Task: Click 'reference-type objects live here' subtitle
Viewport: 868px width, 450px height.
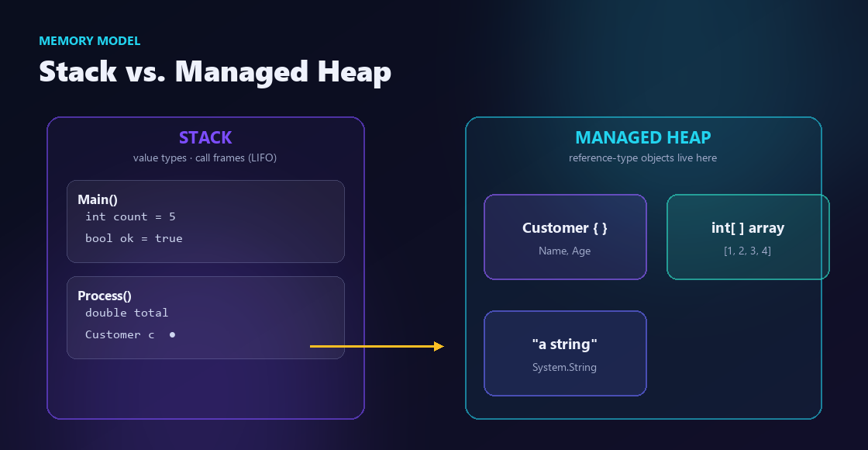Action: pos(642,158)
